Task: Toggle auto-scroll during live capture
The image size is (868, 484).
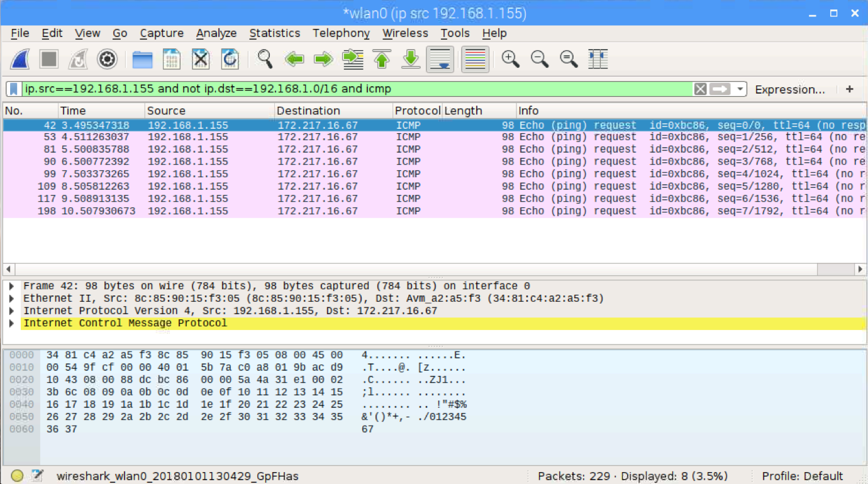Action: tap(440, 60)
